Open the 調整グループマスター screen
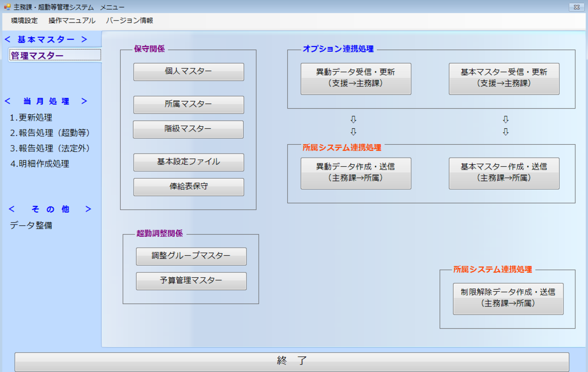This screenshot has height=372, width=588. coord(191,256)
